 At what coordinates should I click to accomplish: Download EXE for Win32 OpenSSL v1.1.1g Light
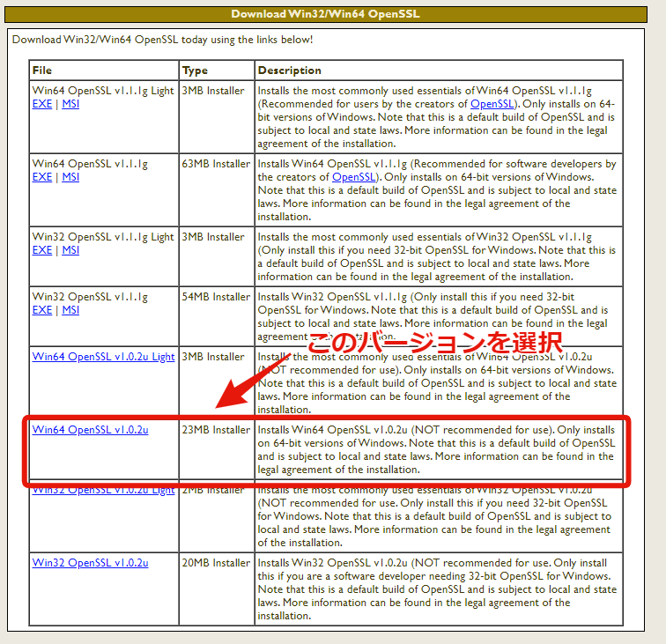point(42,250)
